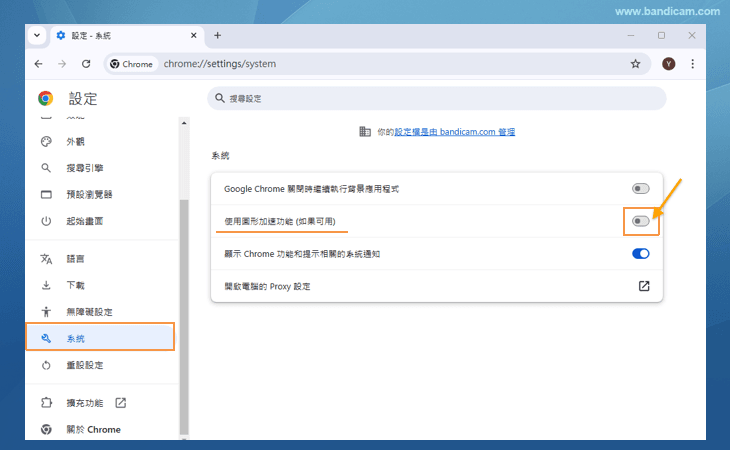This screenshot has width=730, height=450.
Task: Click the wrench icon beside 系統
Action: click(46, 338)
